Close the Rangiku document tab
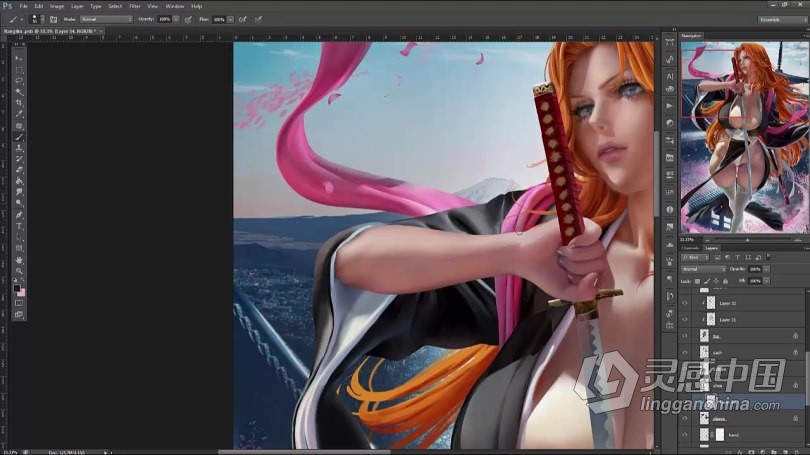The height and width of the screenshot is (455, 810). (x=101, y=31)
